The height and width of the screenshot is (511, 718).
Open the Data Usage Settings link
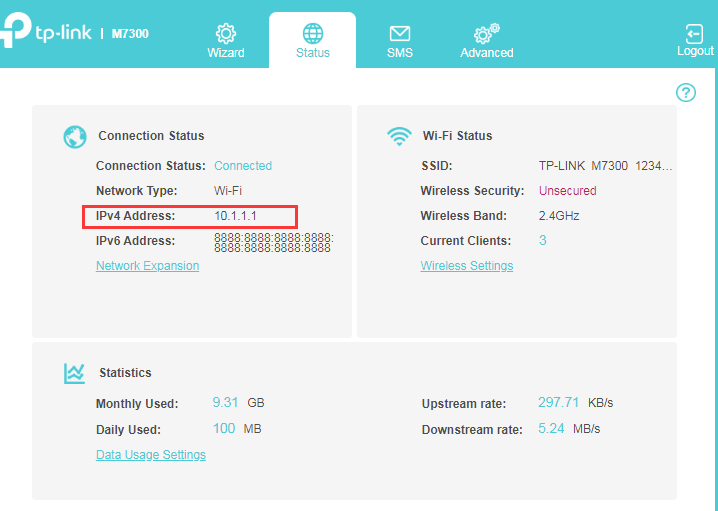151,455
